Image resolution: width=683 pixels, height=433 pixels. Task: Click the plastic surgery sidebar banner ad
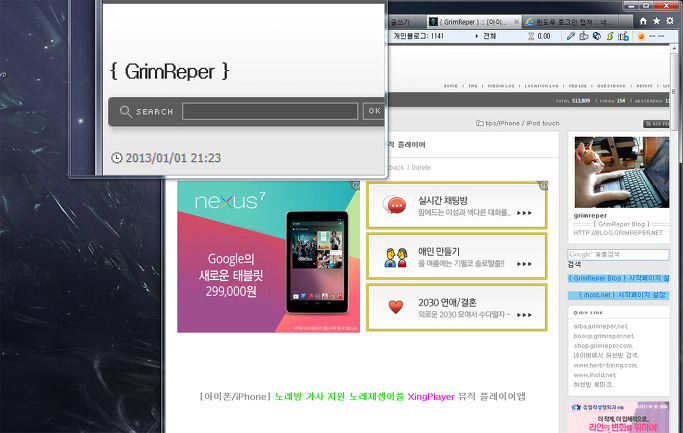pyautogui.click(x=619, y=417)
